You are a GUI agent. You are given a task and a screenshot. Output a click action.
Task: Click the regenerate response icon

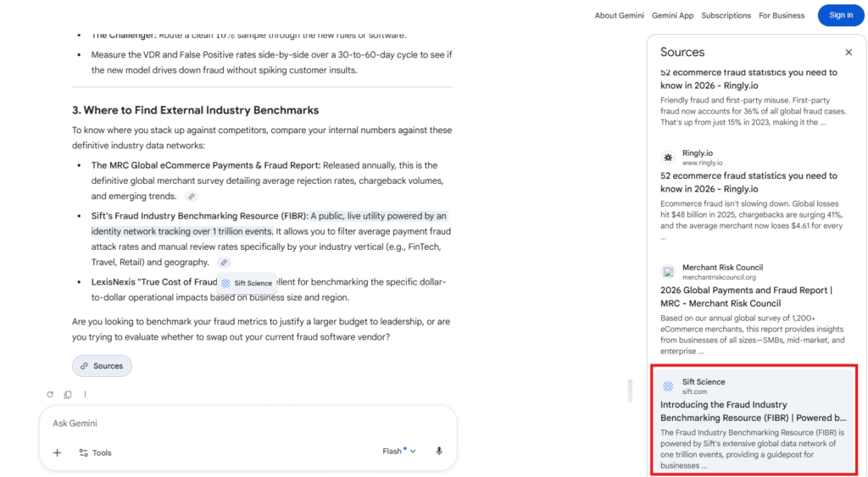coord(50,395)
